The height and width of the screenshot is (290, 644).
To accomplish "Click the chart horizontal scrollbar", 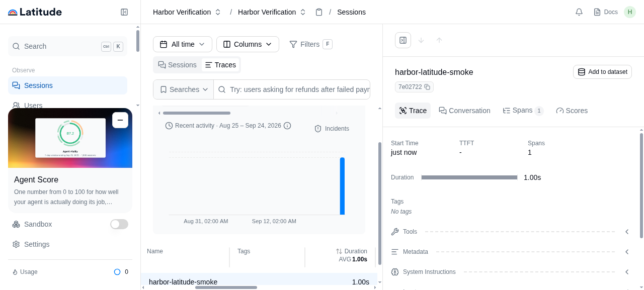I will pyautogui.click(x=197, y=113).
